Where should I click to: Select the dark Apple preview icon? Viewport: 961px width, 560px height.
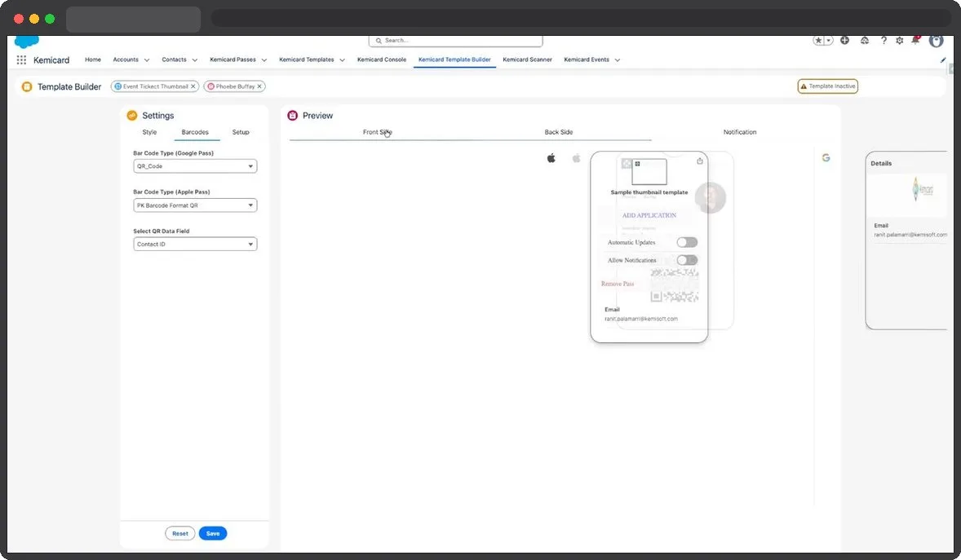[551, 158]
